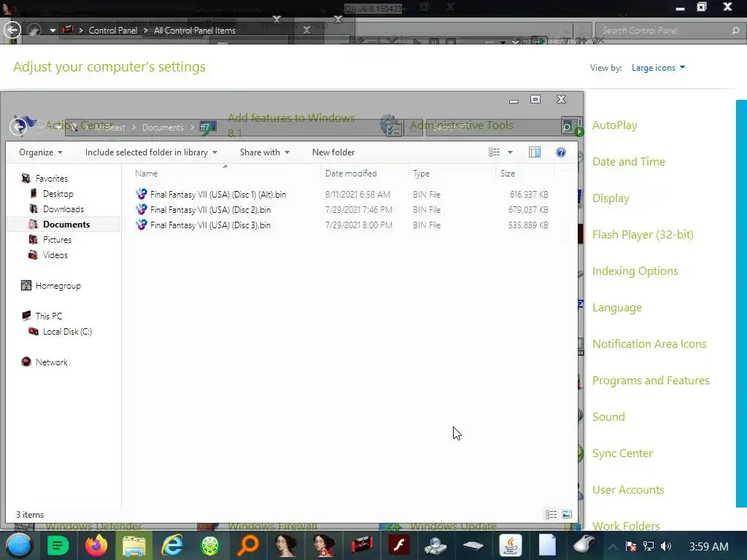The image size is (747, 560).
Task: Change view layout icon in Explorer toolbar
Action: (x=494, y=152)
